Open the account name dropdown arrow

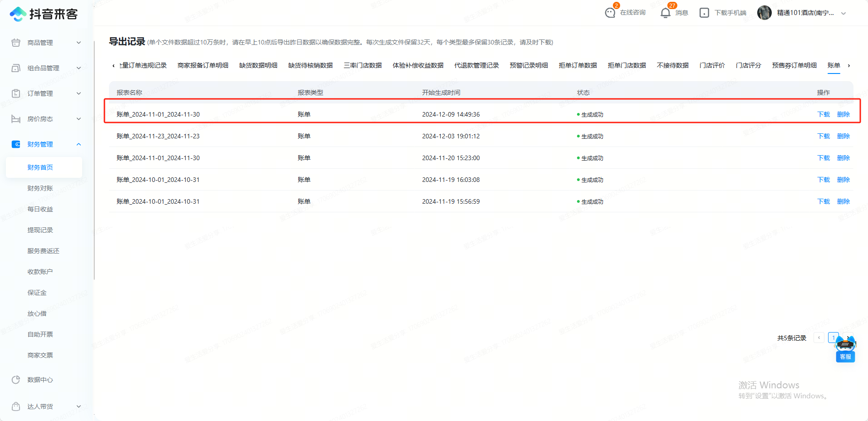(843, 13)
